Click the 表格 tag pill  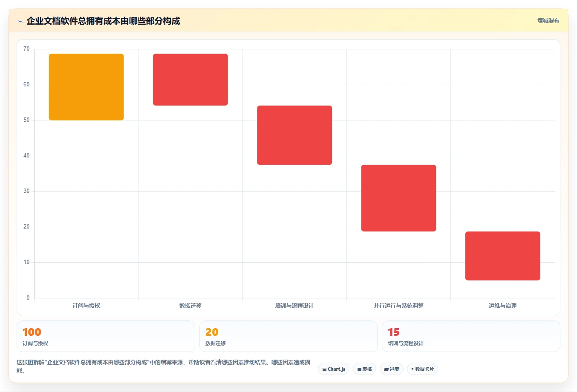pyautogui.click(x=364, y=369)
